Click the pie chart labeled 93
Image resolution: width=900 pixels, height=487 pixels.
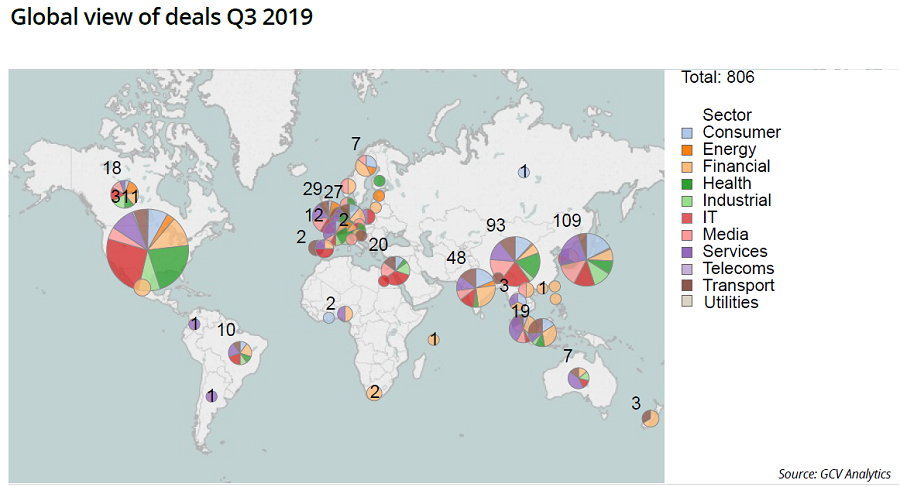coord(516,262)
